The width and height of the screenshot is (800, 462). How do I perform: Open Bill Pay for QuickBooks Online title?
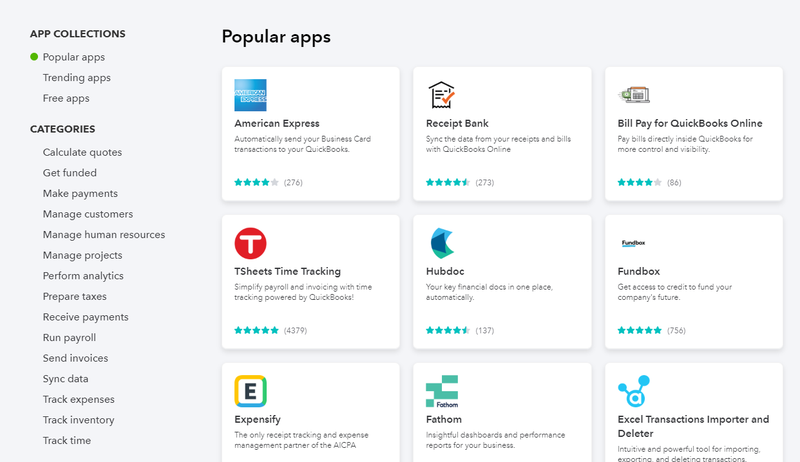pyautogui.click(x=690, y=123)
